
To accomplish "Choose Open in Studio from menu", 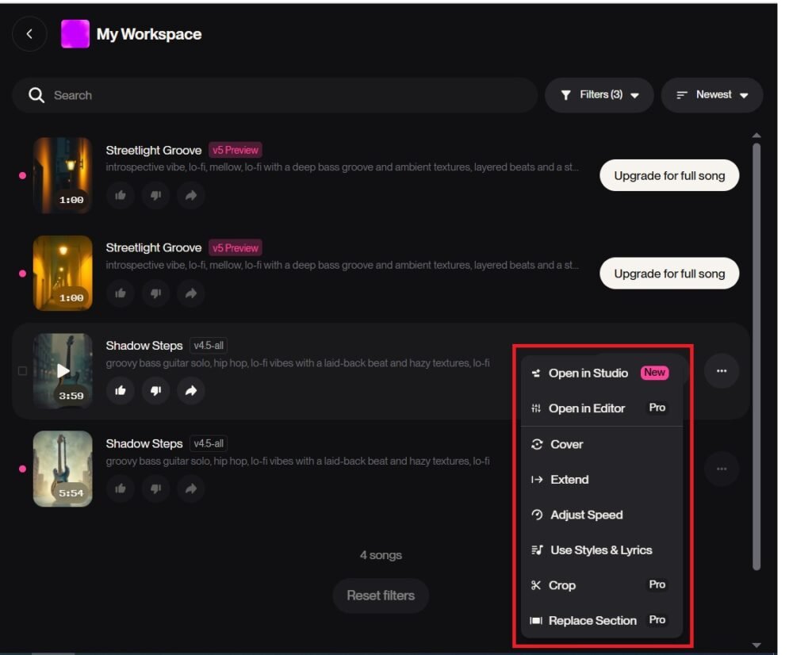I will (x=588, y=373).
